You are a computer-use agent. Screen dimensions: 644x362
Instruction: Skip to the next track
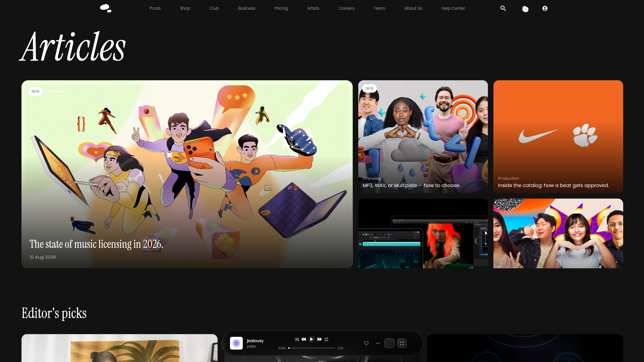click(x=319, y=339)
